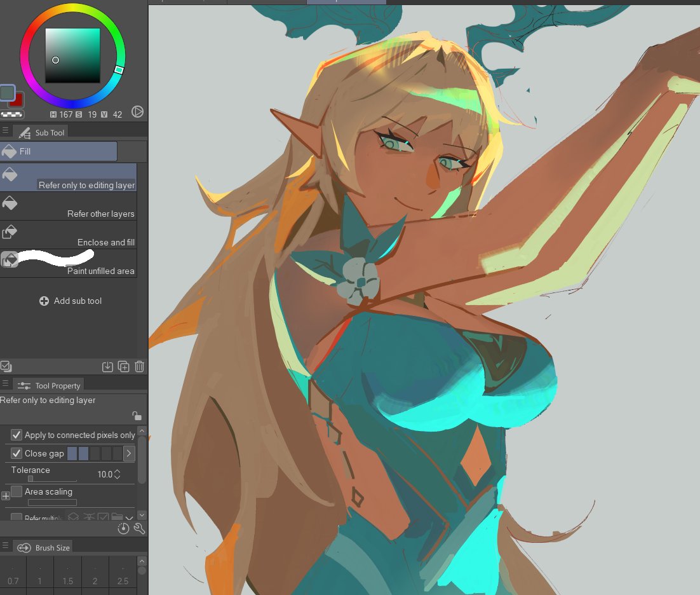This screenshot has height=595, width=700.
Task: Open the Sub Tool palette hamburger menu
Action: [x=5, y=130]
